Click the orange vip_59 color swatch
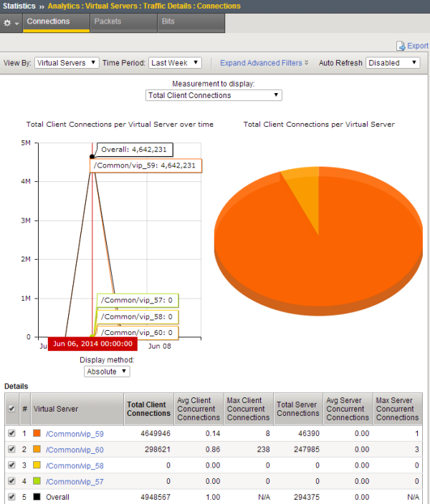The image size is (430, 504). (37, 434)
